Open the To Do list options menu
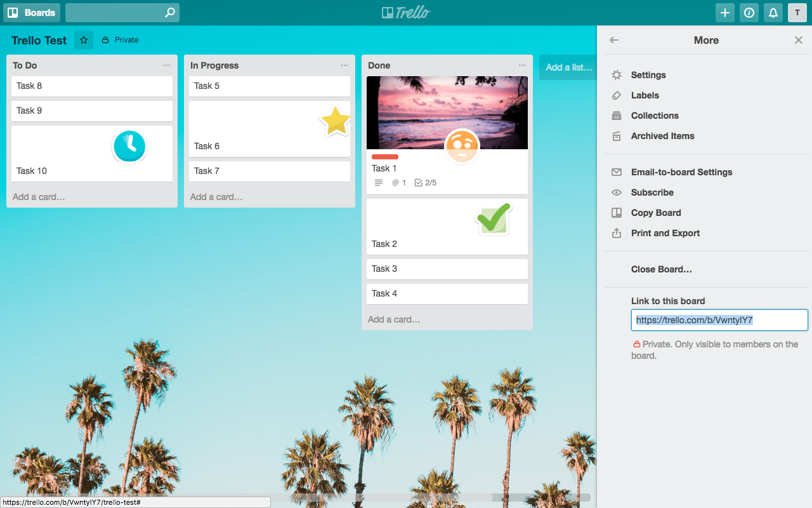 click(167, 65)
